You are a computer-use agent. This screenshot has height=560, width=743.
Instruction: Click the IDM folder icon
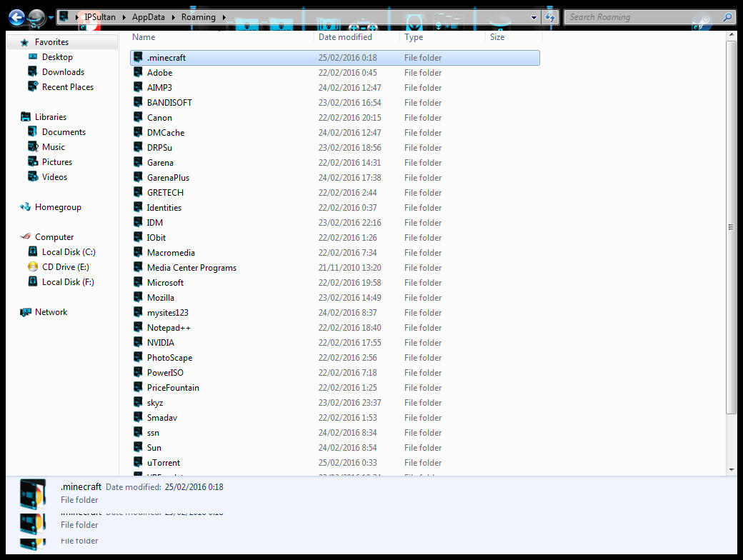click(x=138, y=222)
